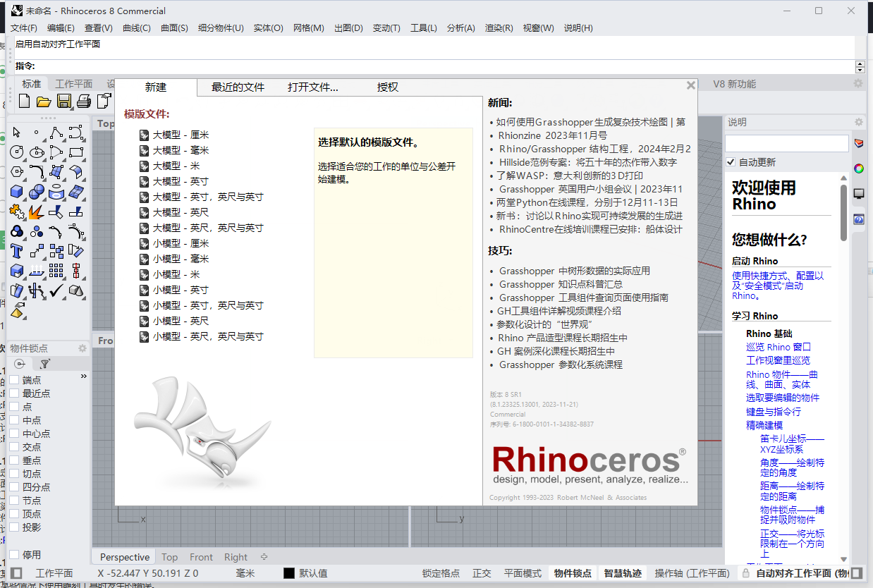The width and height of the screenshot is (873, 588).
Task: Toggle 锁定格点 snapping
Action: (x=441, y=572)
